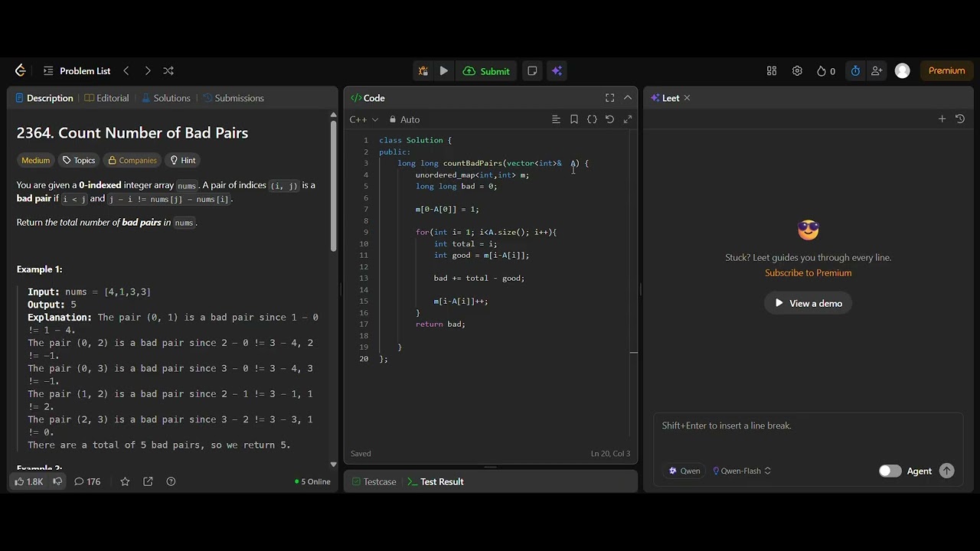Expand the Topics tag
This screenshot has width=980, height=551.
(x=79, y=160)
